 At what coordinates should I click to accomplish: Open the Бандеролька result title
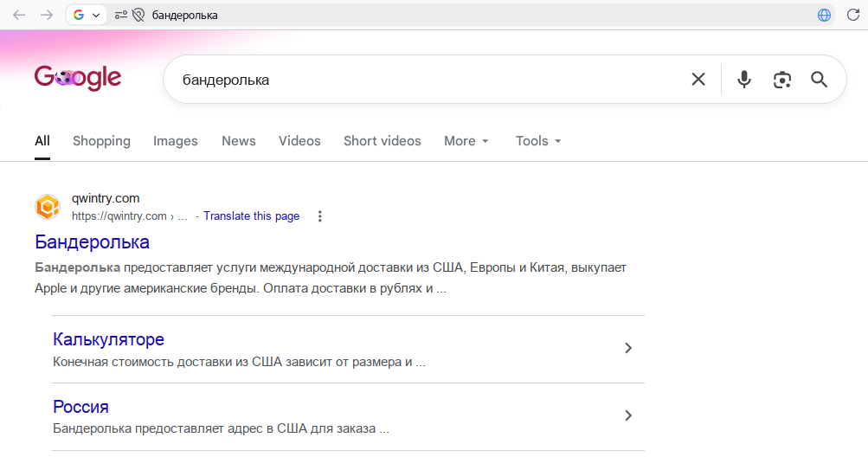92,242
